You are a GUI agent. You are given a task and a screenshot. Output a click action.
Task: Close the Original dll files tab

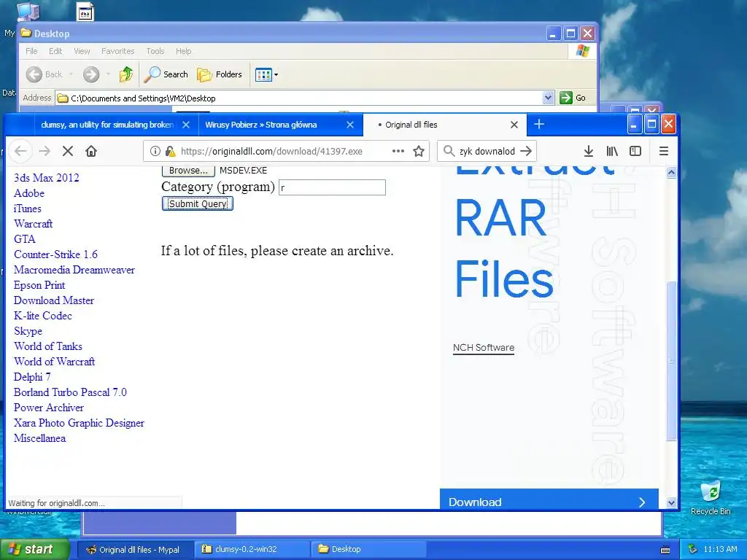click(514, 125)
